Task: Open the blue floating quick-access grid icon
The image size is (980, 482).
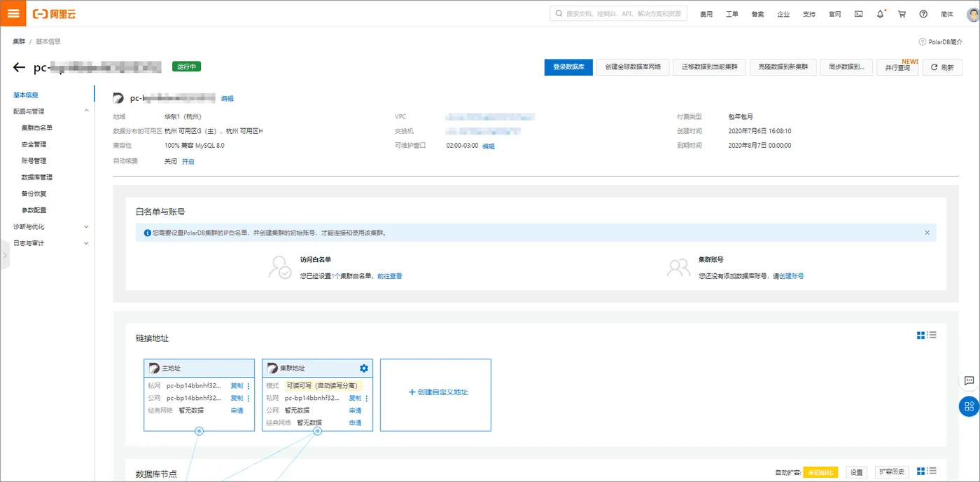Action: pyautogui.click(x=969, y=406)
